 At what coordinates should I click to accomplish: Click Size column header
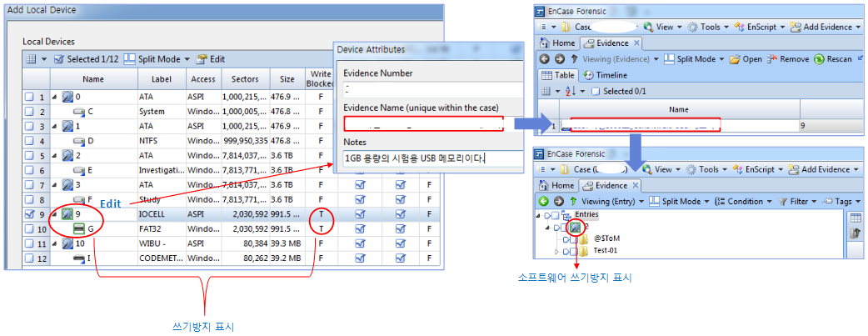coord(287,79)
